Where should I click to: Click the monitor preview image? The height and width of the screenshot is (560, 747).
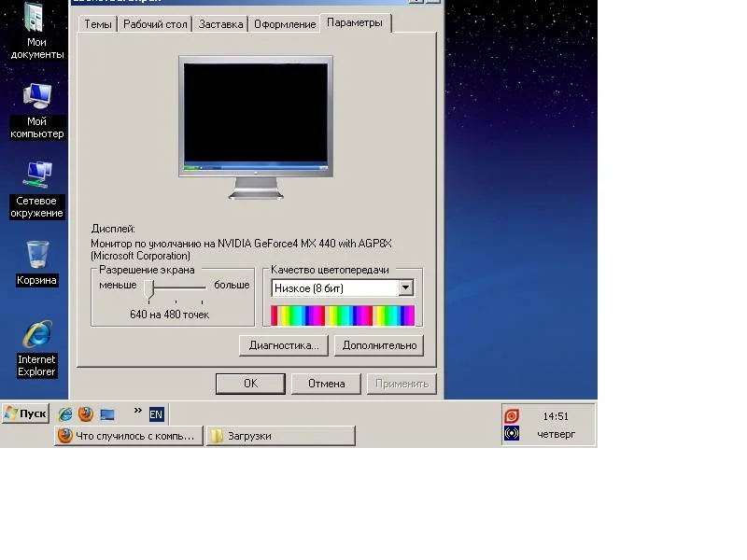click(x=256, y=127)
